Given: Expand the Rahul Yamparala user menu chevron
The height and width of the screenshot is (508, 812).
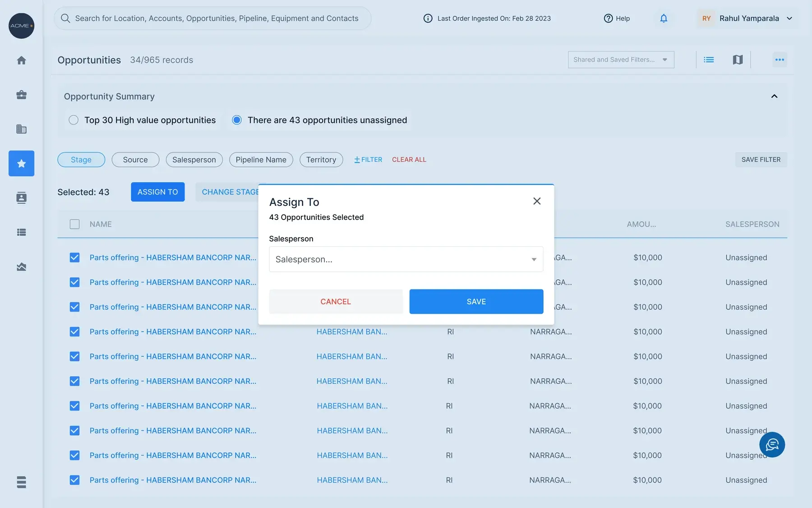Looking at the screenshot, I should click(789, 19).
